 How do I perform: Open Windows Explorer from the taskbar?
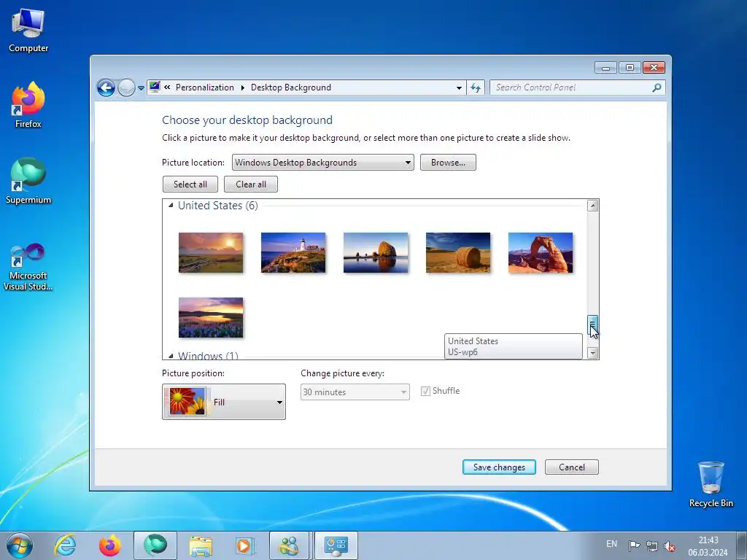(201, 545)
